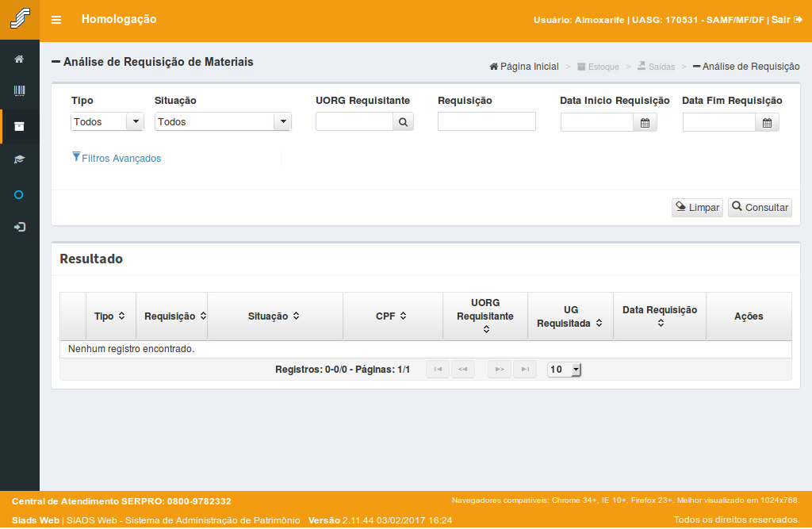Sort results by the Requisição column
Viewport: 812px width, 529px height.
[203, 316]
